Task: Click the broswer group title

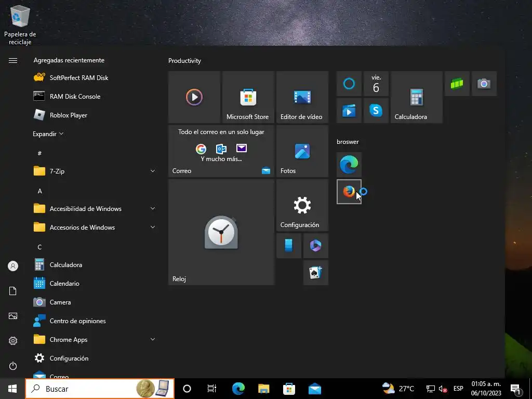Action: [x=348, y=142]
